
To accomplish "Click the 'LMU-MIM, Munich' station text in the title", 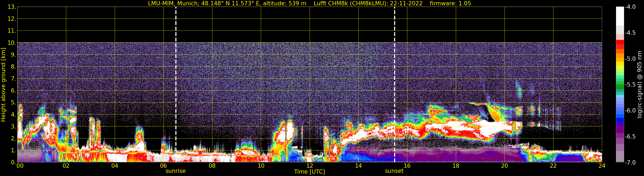I will [x=173, y=3].
